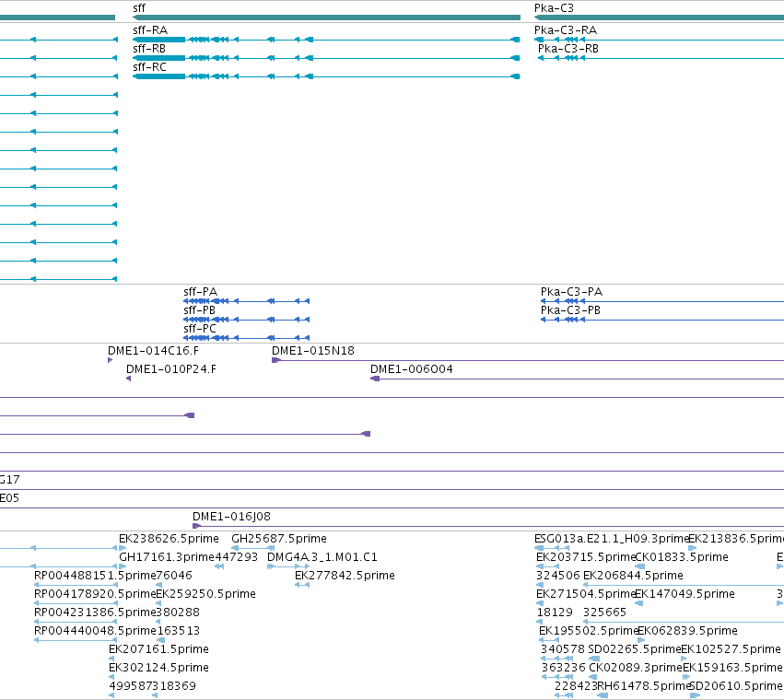Viewport: 784px width, 700px height.
Task: Click the large sff-RA 3' exon block
Action: (x=159, y=40)
